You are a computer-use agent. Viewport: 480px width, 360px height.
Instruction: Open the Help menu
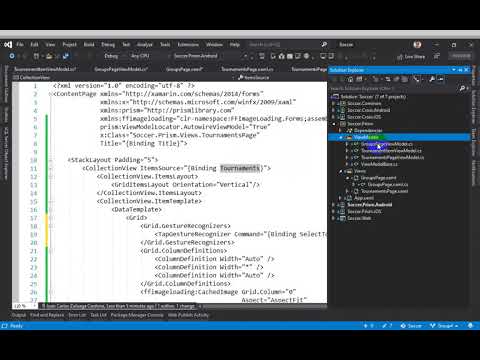[x=235, y=44]
